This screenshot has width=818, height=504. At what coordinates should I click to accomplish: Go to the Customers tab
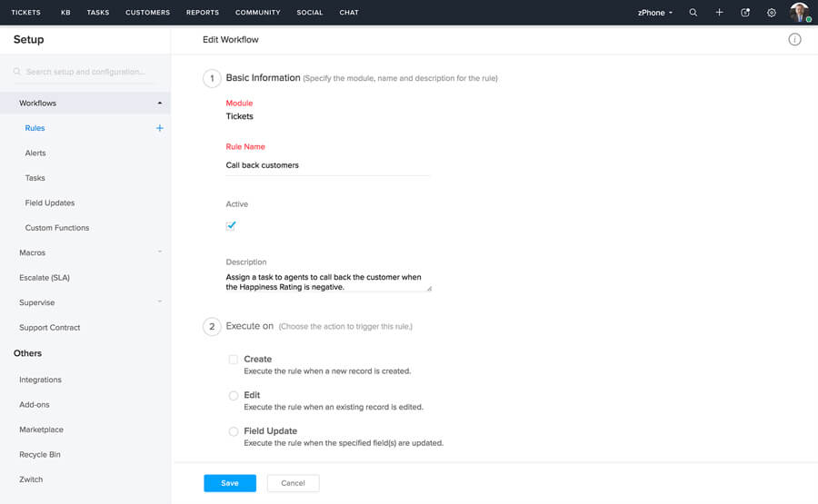[x=147, y=13]
